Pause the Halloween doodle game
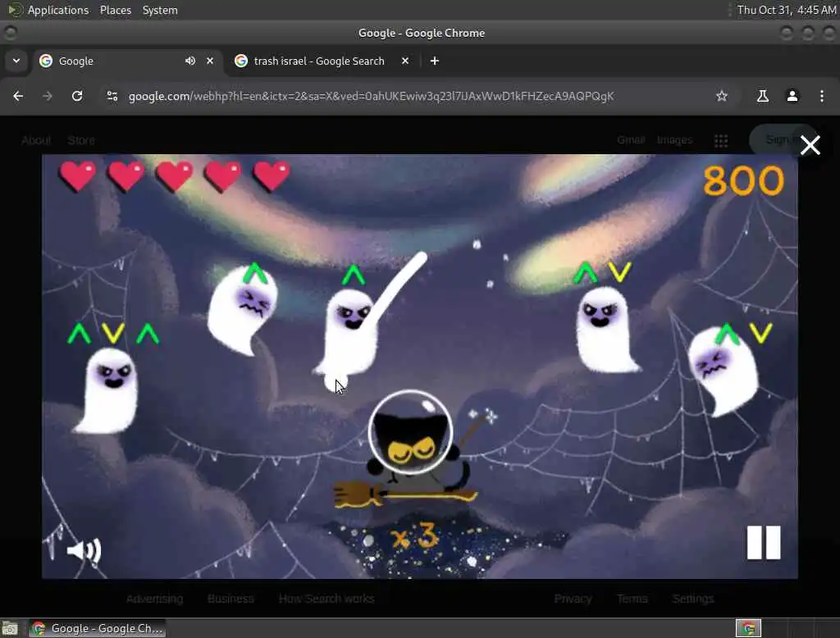 coord(764,542)
